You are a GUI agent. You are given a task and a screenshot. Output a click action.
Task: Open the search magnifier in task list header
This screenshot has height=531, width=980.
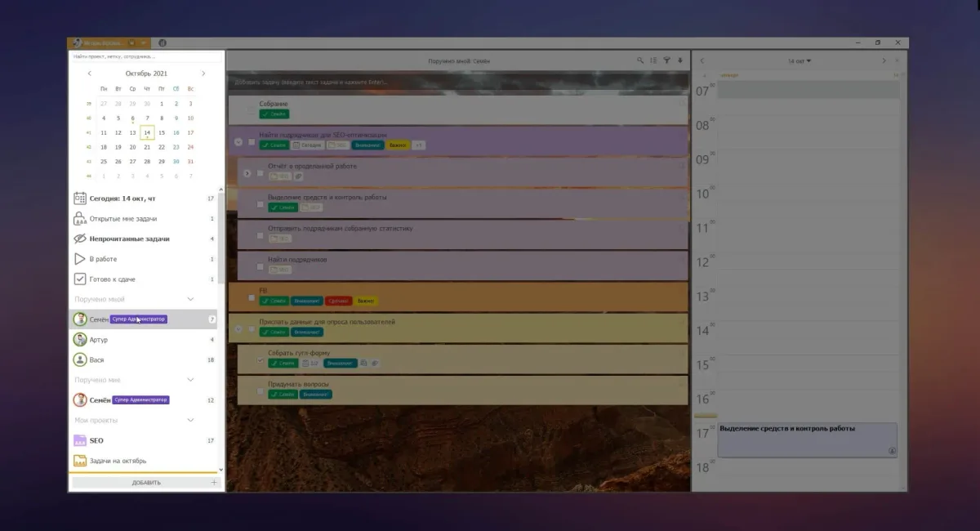pos(640,60)
